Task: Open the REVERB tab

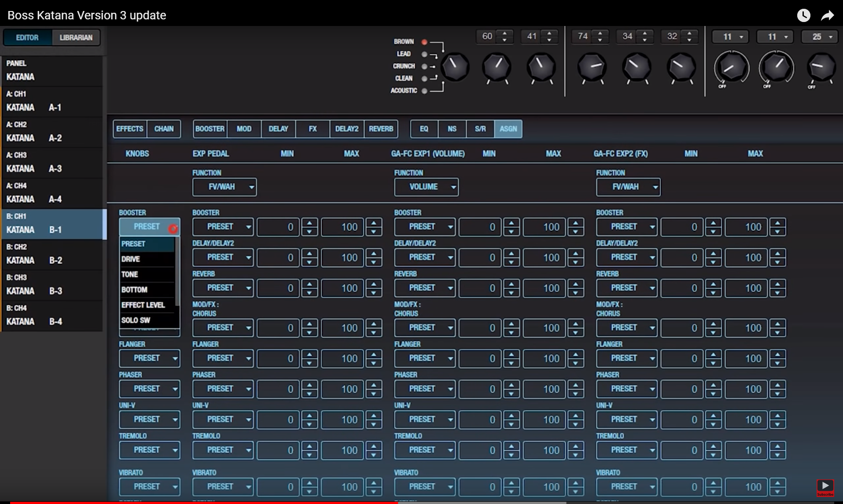Action: click(381, 129)
